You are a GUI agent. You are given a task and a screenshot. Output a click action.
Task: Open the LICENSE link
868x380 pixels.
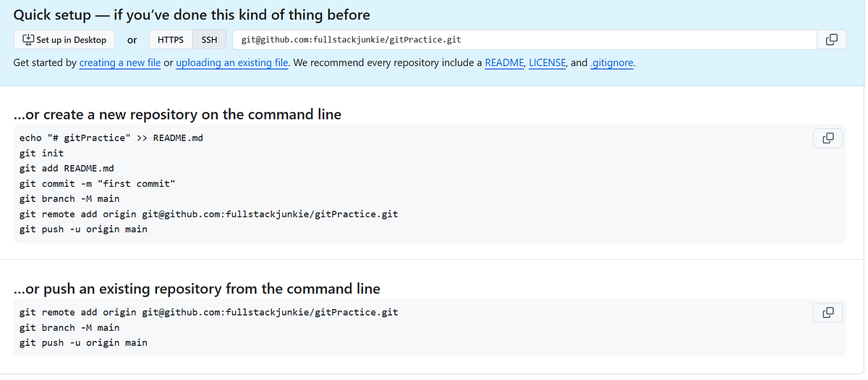coord(548,63)
